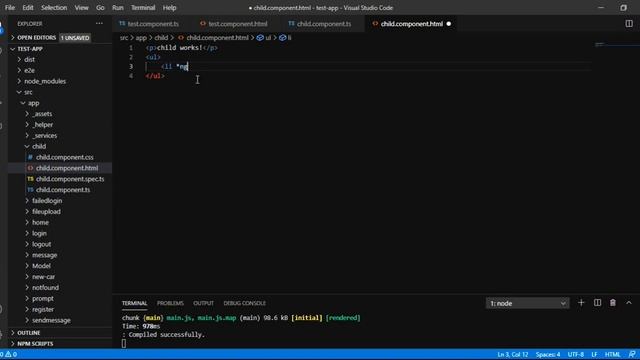Split the terminal panel
The image size is (640, 360).
point(597,303)
